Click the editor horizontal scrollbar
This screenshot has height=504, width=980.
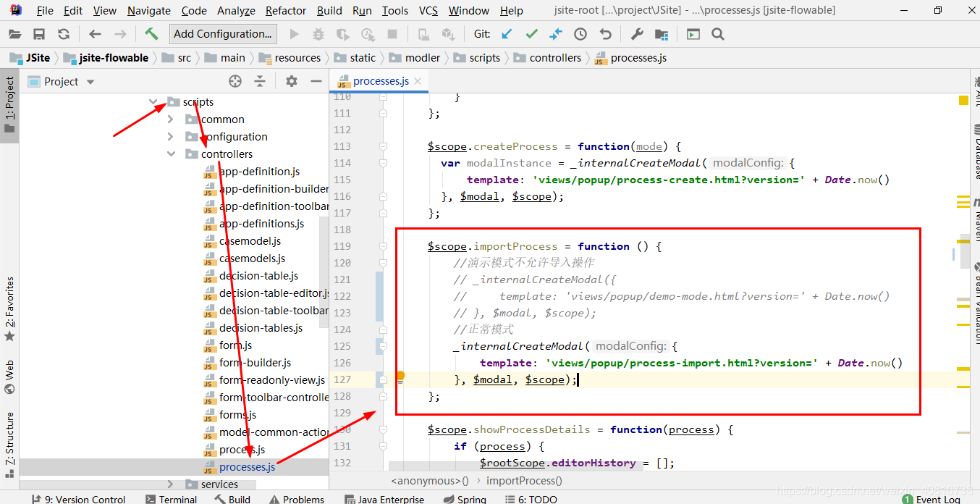pos(515,466)
